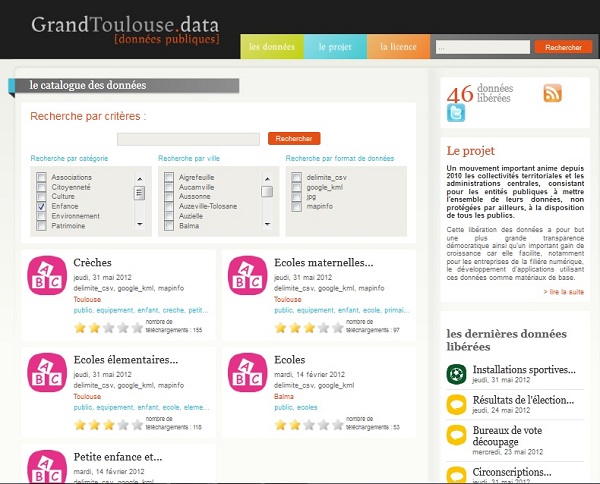Click the yellow speech icon beside Bureaux de vote
Image resolution: width=600 pixels, height=484 pixels.
coord(456,435)
